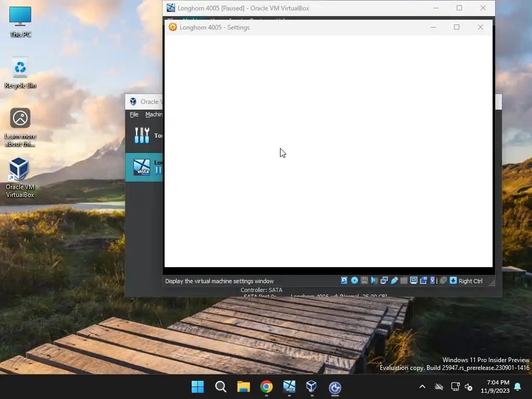The width and height of the screenshot is (532, 399).
Task: Click the VM window vista title icon
Action: click(171, 8)
